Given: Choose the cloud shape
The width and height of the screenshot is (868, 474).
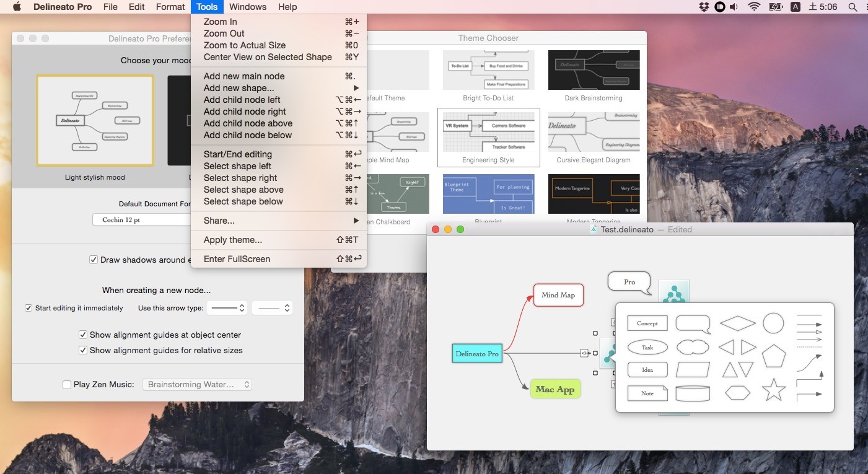Looking at the screenshot, I should (x=693, y=347).
